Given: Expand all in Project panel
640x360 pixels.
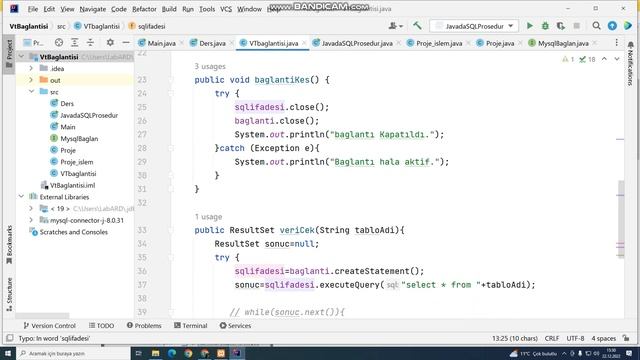Looking at the screenshot, I should coord(75,42).
